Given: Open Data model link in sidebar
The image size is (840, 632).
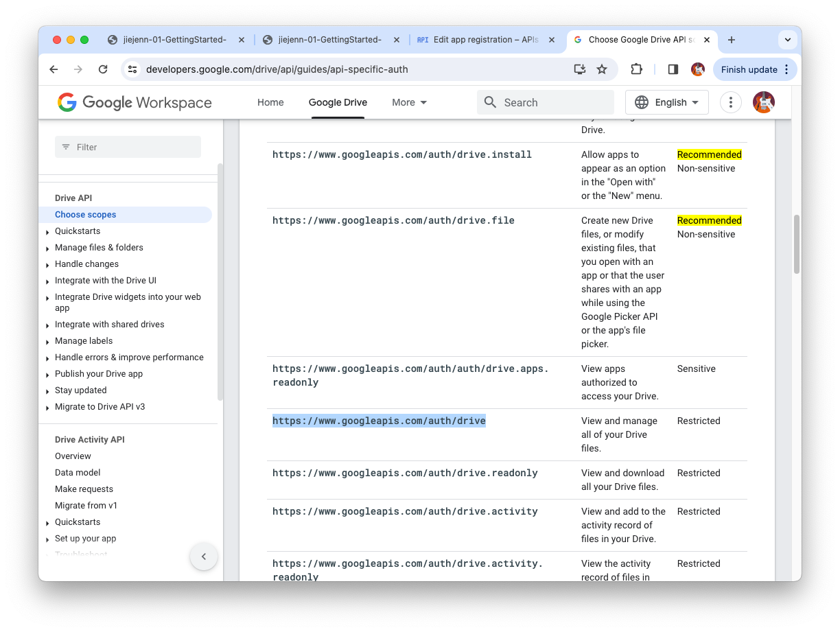Looking at the screenshot, I should pyautogui.click(x=78, y=473).
